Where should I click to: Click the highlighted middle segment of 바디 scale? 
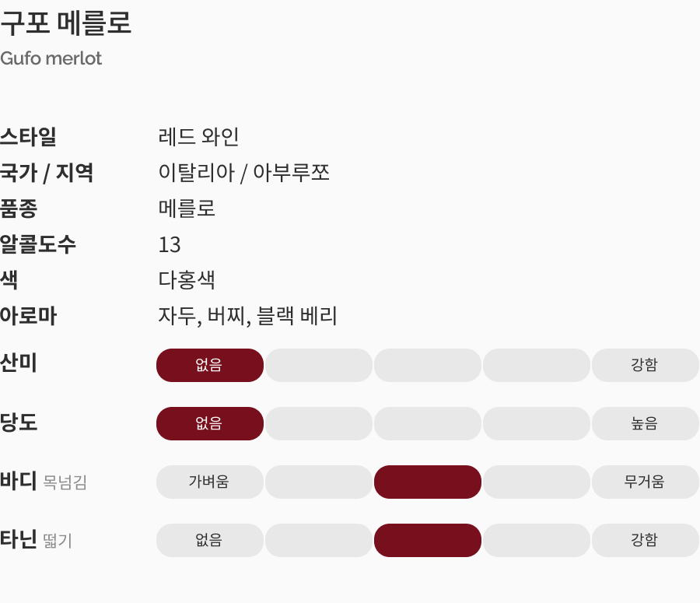428,482
